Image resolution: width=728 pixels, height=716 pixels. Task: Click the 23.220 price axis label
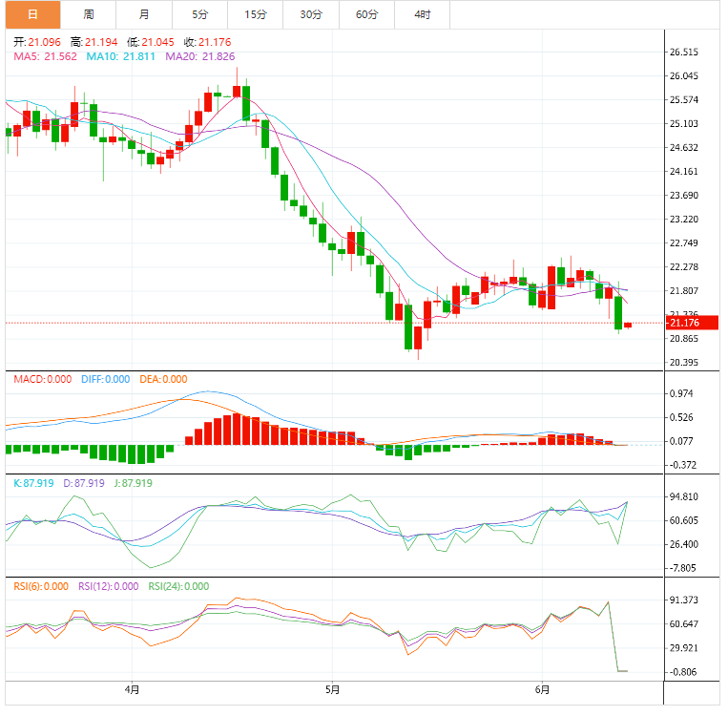click(x=684, y=220)
